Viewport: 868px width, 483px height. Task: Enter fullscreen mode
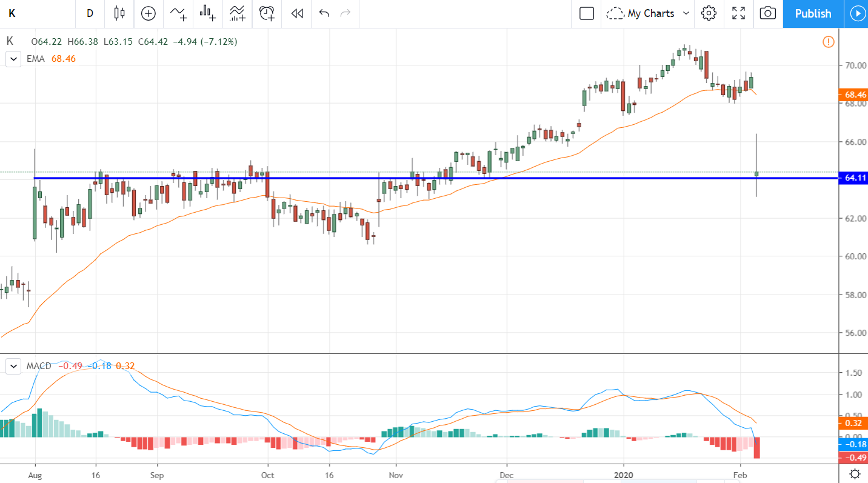point(738,13)
